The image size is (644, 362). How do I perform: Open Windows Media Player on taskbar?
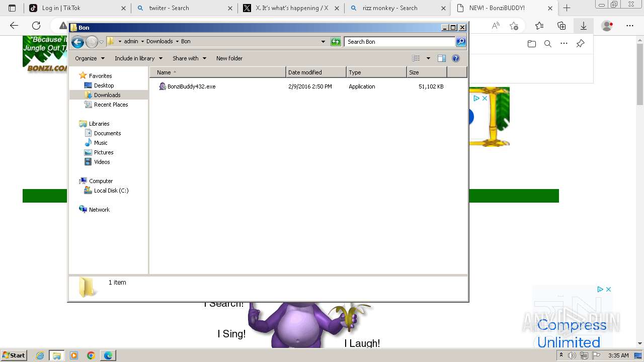(74, 355)
